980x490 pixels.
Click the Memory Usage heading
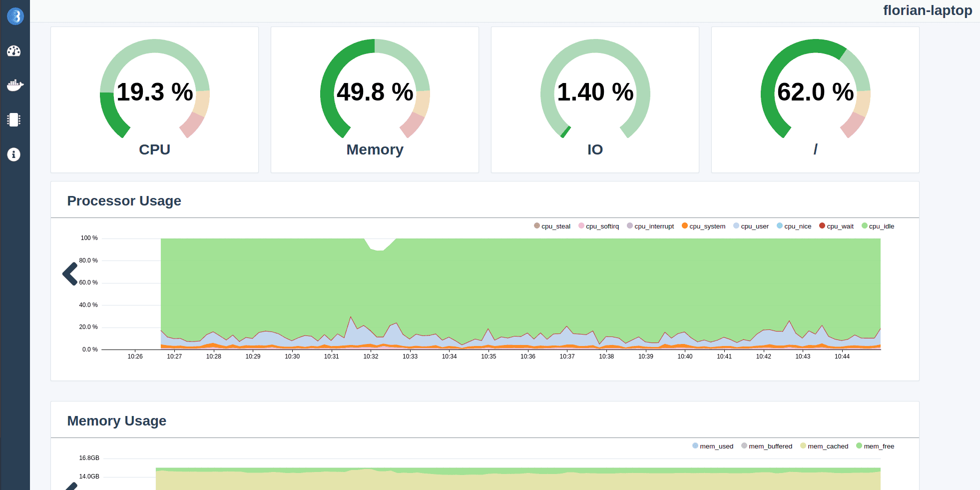[117, 421]
